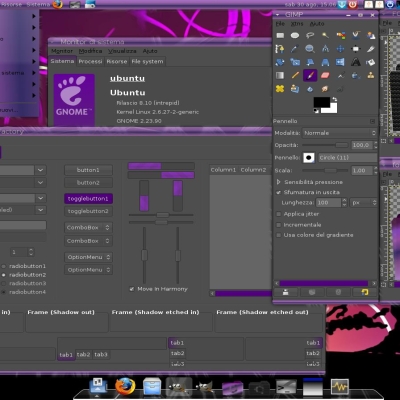Click the Column2 header in the list
The height and width of the screenshot is (400, 400).
[253, 170]
